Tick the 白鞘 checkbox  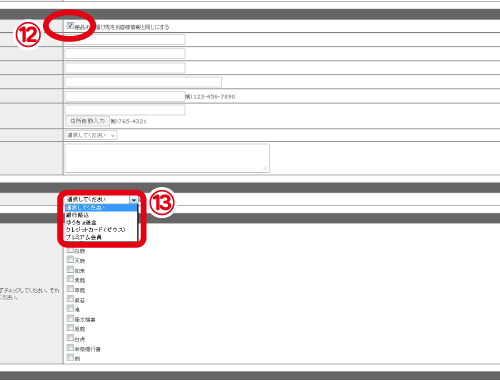point(70,250)
